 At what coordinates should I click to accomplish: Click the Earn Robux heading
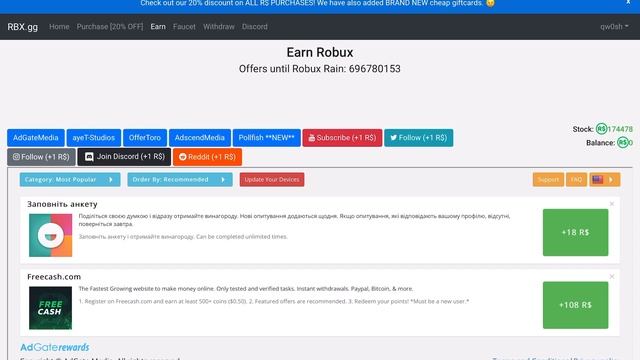320,52
